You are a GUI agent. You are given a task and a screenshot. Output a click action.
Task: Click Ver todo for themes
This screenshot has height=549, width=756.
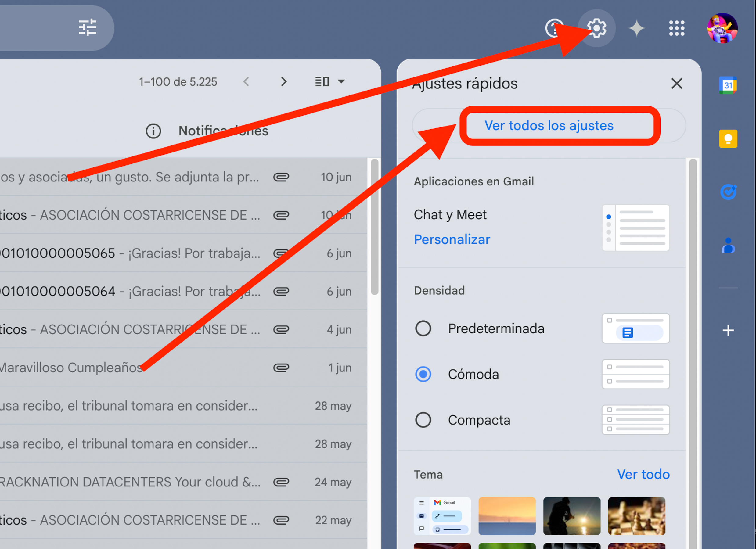pos(643,474)
